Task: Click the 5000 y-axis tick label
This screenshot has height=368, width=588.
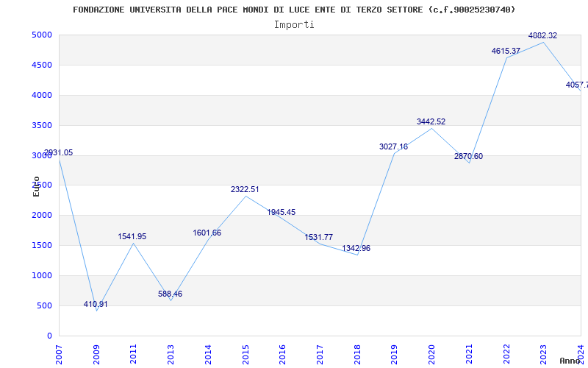Action: click(x=42, y=35)
